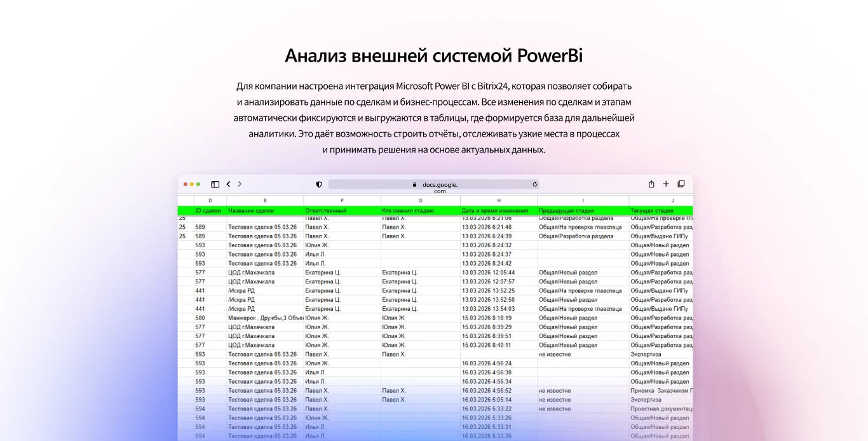Screen dimensions: 868x441
Task: Click the 'Манжерок , Дружбы,3' deal name cell
Action: [265, 318]
